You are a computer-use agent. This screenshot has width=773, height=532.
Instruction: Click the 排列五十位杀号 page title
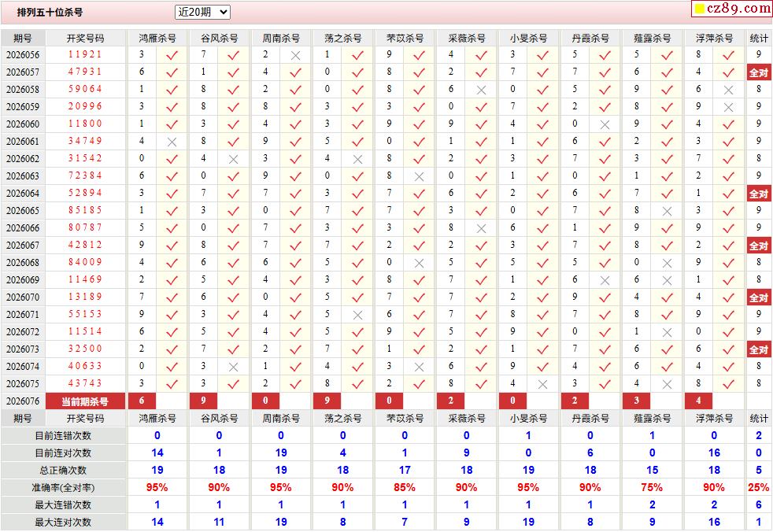pos(50,13)
